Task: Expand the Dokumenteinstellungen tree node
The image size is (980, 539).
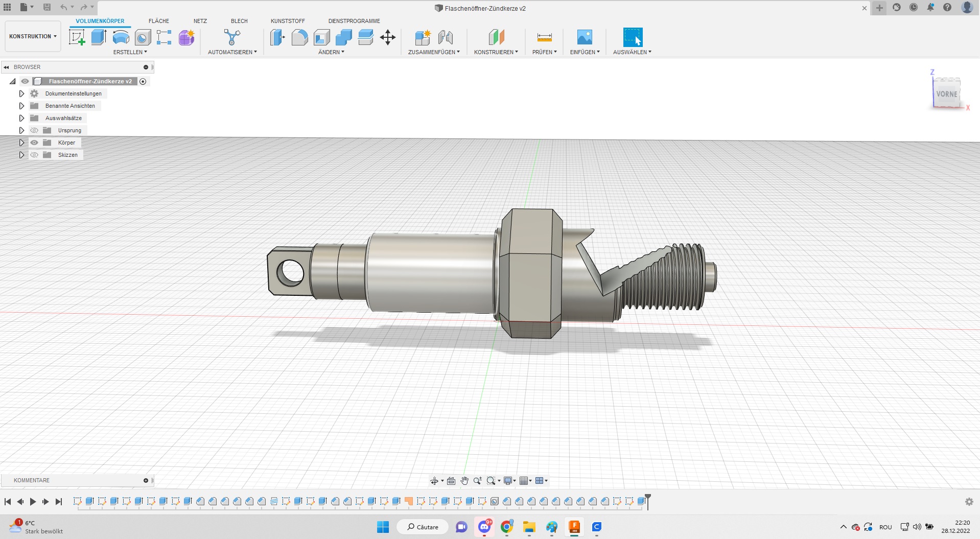Action: [21, 93]
